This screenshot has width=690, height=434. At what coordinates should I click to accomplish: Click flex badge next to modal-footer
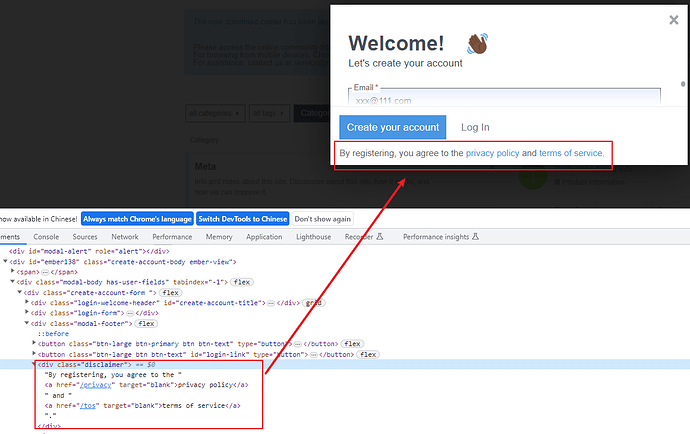146,324
